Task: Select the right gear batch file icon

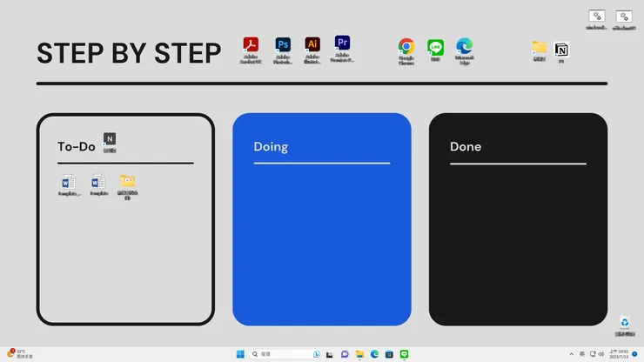Action: pyautogui.click(x=624, y=20)
